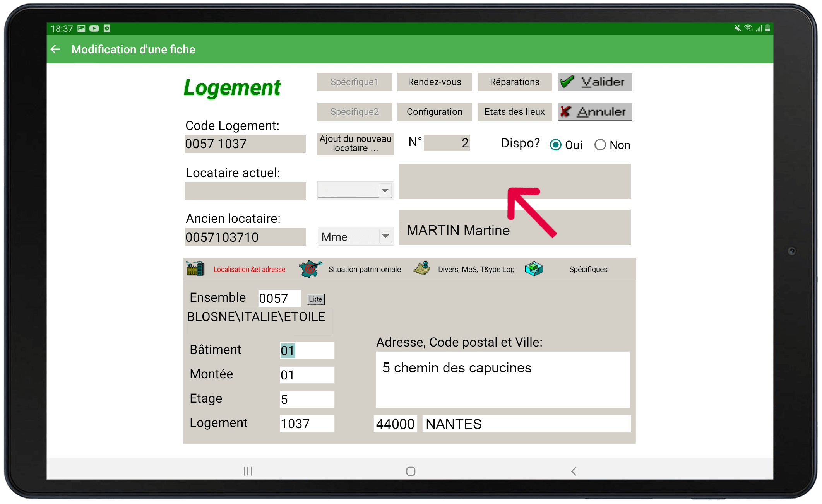Select the Non availability radio
The width and height of the screenshot is (822, 504).
pyautogui.click(x=600, y=145)
